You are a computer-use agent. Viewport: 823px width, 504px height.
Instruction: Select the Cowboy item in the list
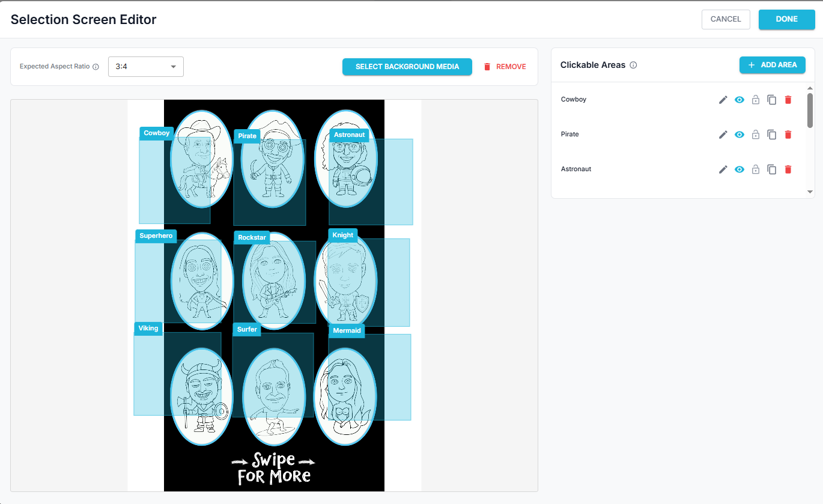pyautogui.click(x=574, y=100)
